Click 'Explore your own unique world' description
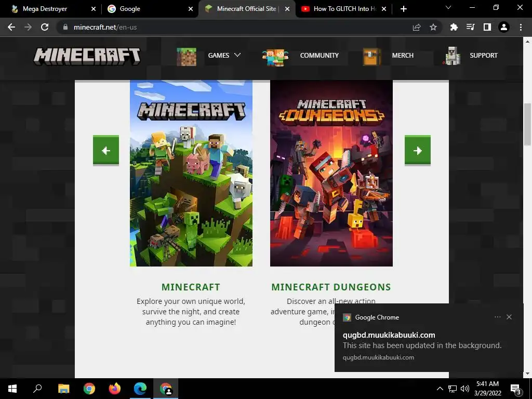This screenshot has height=399, width=532. (x=191, y=312)
